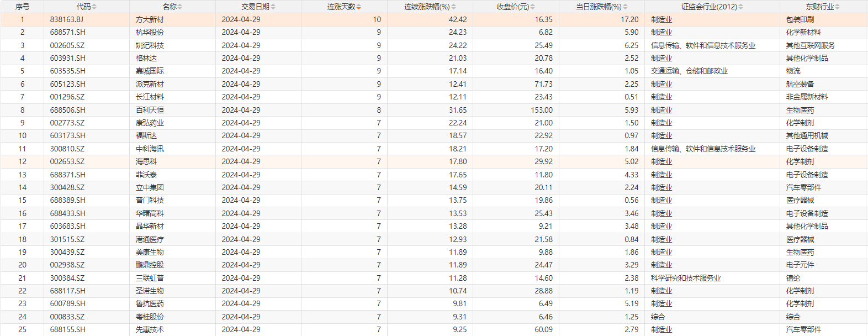Image resolution: width=868 pixels, height=336 pixels.
Task: Click the 序号 column header
Action: pyautogui.click(x=22, y=7)
